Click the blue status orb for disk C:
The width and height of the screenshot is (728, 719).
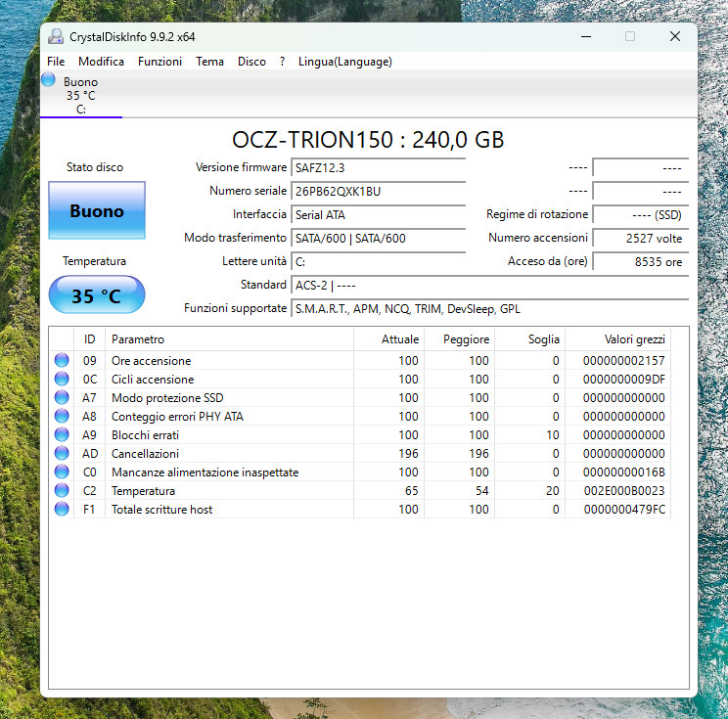48,80
